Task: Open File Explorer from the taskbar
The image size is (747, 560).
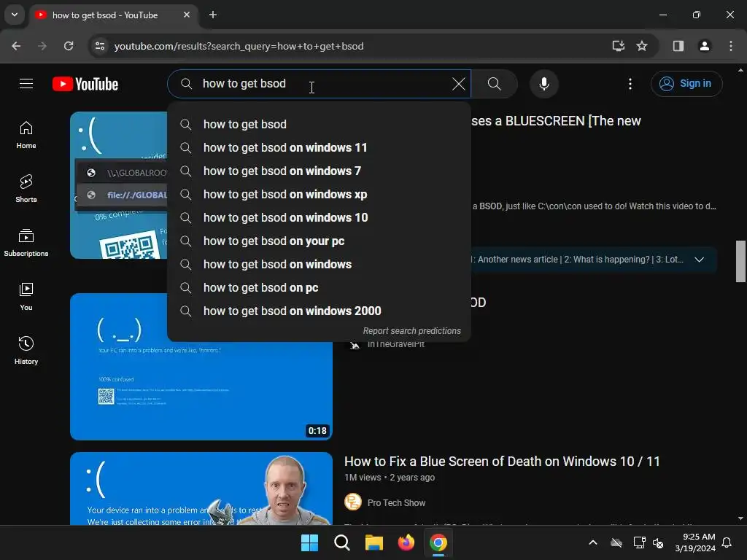Action: 374,542
